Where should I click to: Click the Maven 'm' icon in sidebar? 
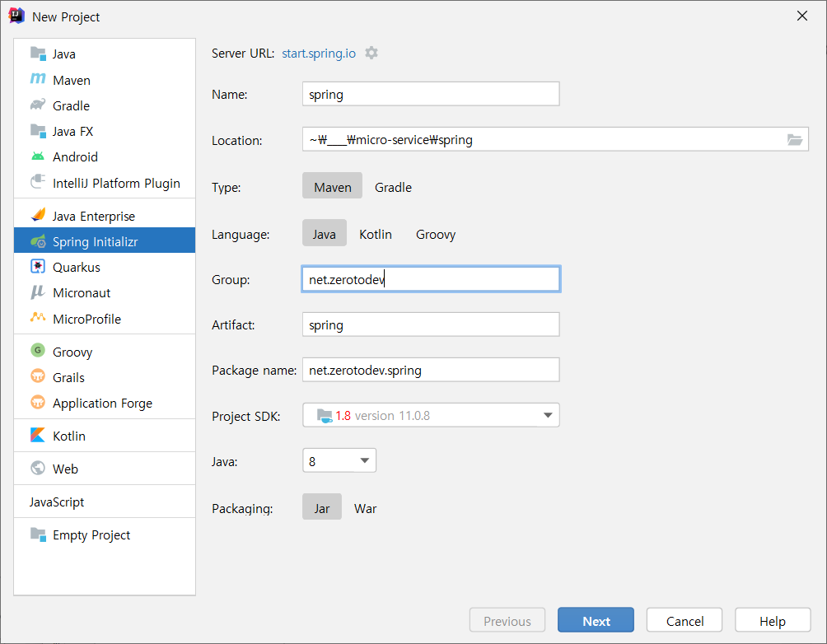point(38,79)
